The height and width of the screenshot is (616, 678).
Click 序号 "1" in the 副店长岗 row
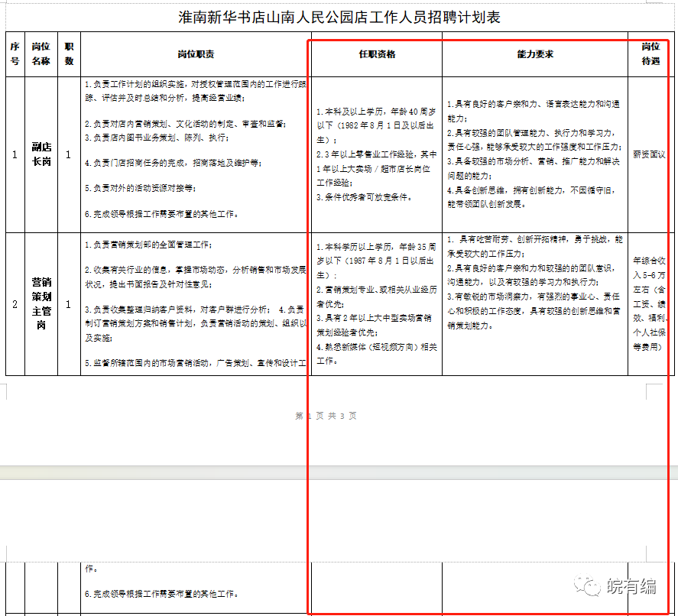click(15, 154)
